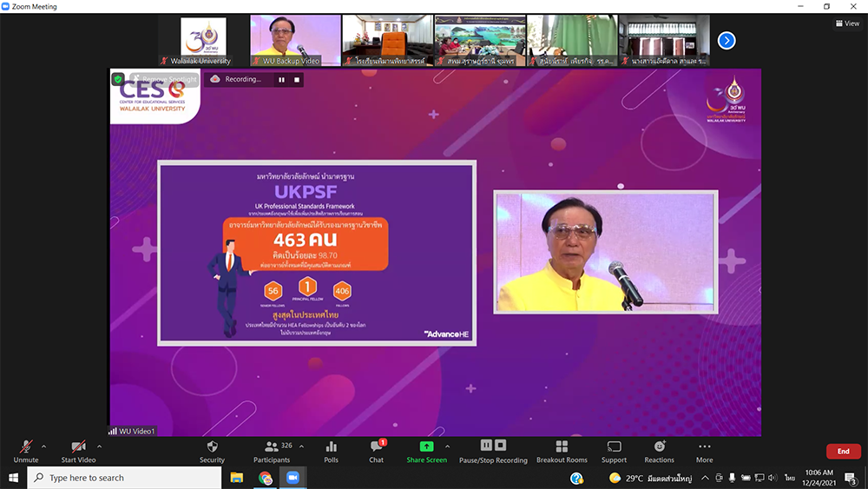Start Video camera toggle
The width and height of the screenshot is (868, 489).
click(x=78, y=446)
